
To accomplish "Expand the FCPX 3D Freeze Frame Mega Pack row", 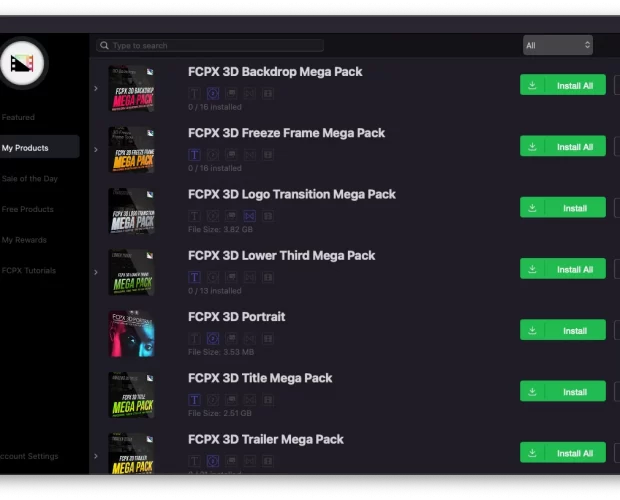I will pos(96,150).
